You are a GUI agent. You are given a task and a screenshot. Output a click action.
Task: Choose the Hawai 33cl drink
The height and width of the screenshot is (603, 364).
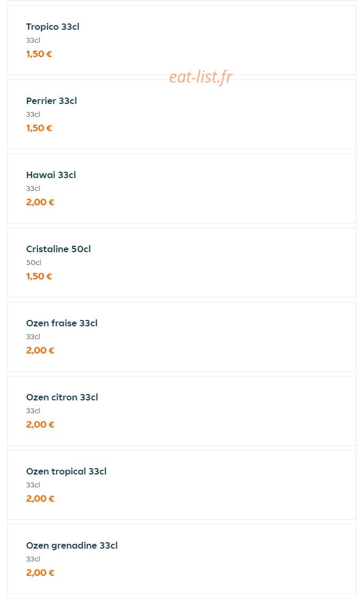coord(182,188)
